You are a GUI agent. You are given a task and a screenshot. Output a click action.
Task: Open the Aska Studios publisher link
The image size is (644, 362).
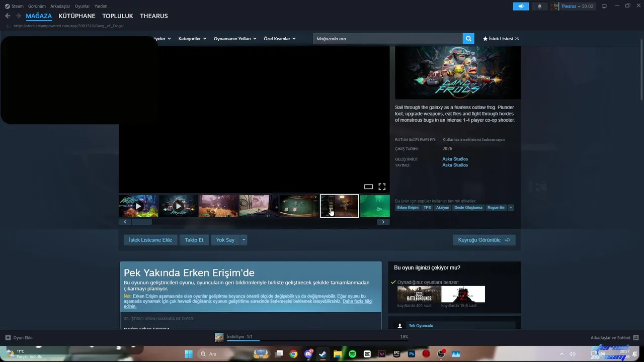click(x=455, y=165)
